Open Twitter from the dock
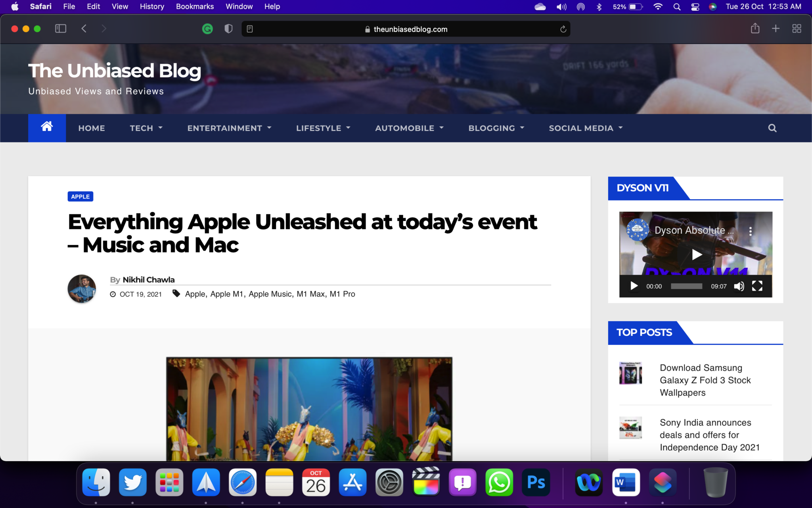812x508 pixels. (x=132, y=482)
